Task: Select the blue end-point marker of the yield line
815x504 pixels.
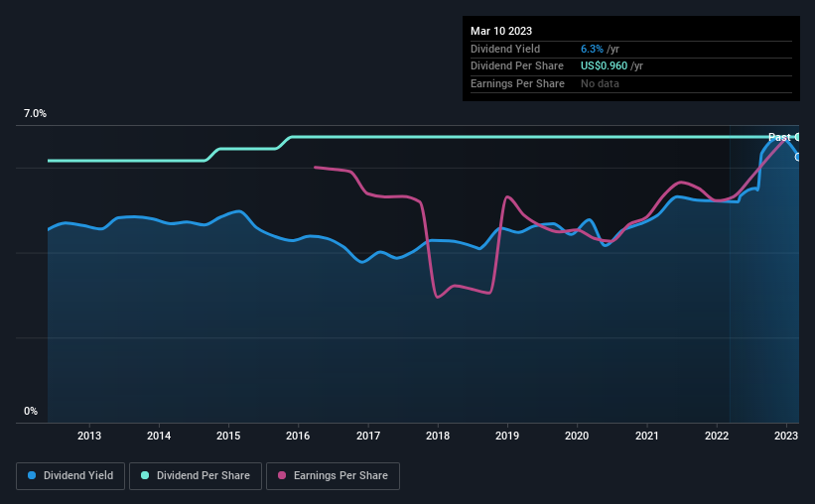Action: [x=798, y=157]
